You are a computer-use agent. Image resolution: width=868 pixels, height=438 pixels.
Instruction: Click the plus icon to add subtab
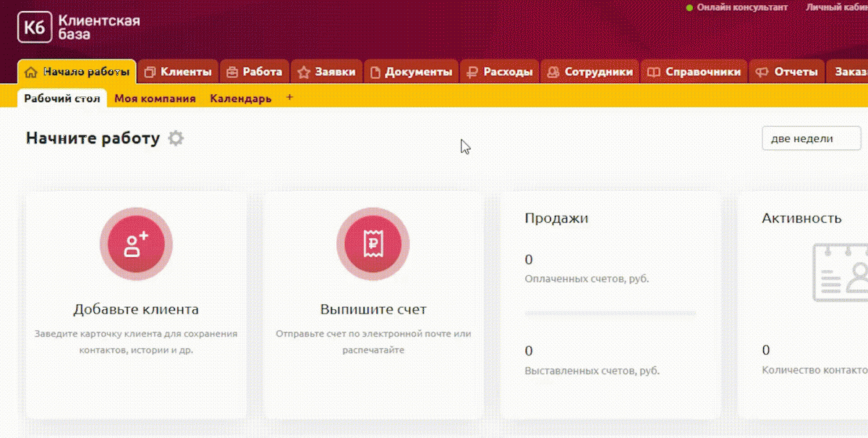point(289,97)
